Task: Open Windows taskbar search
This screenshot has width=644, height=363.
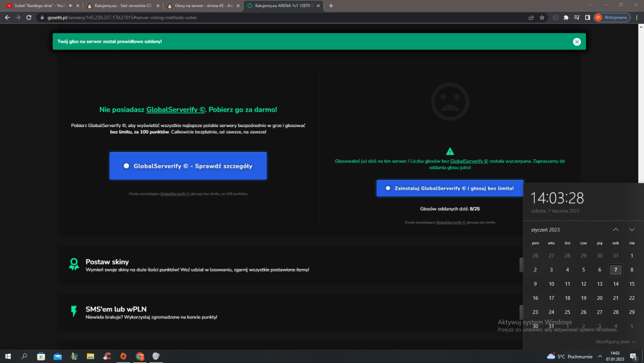Action: [24, 357]
